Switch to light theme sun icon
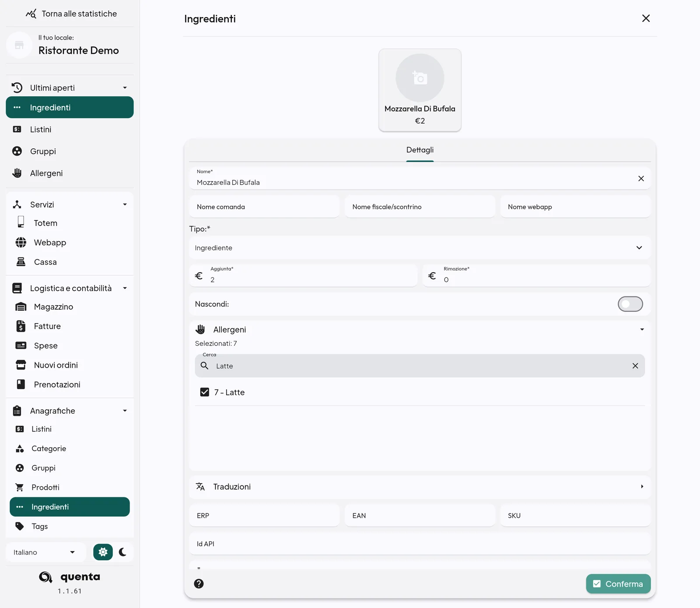700x608 pixels. pos(103,552)
